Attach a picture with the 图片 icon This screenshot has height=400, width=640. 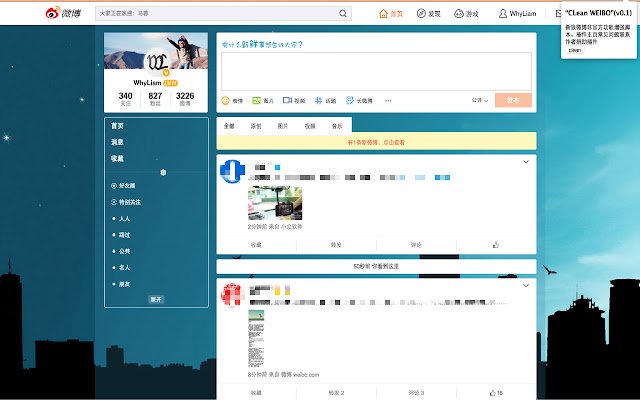point(263,100)
